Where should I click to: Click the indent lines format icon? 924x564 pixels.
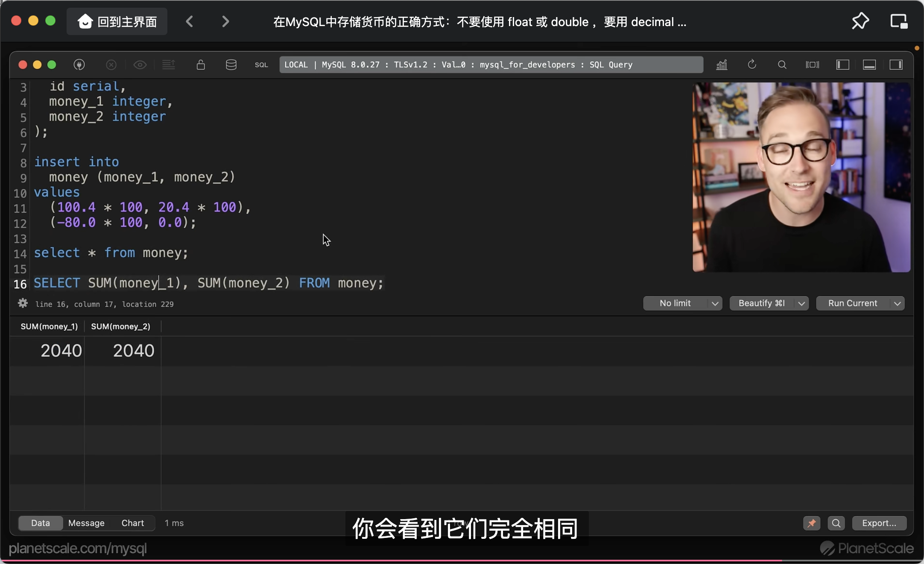169,65
